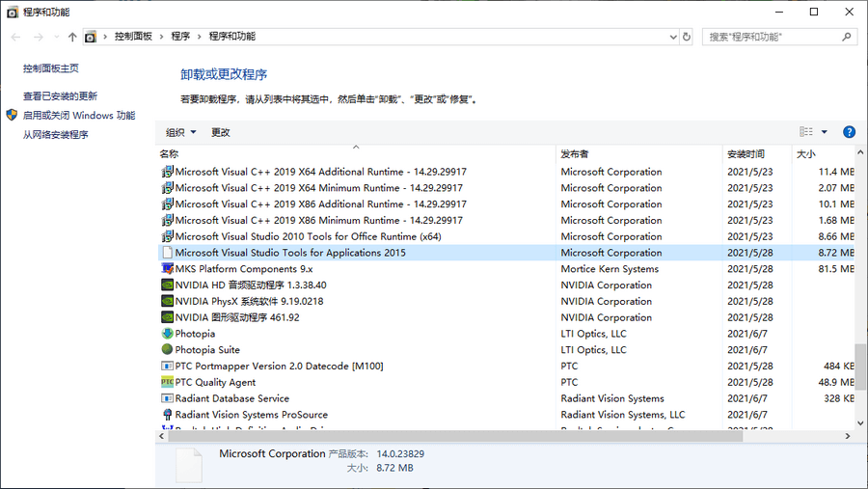868x489 pixels.
Task: Click the refresh icon beside address bar
Action: [x=687, y=37]
